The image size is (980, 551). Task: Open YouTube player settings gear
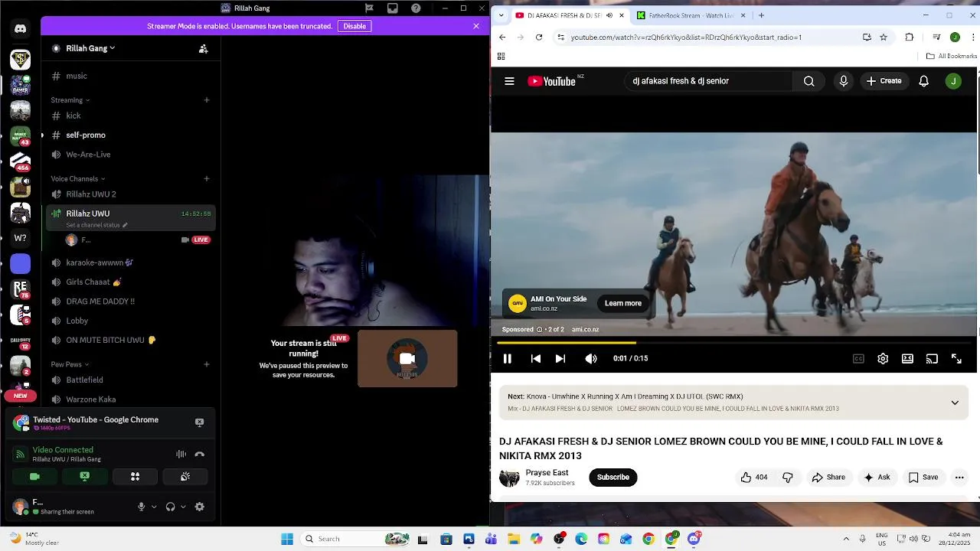pos(883,358)
